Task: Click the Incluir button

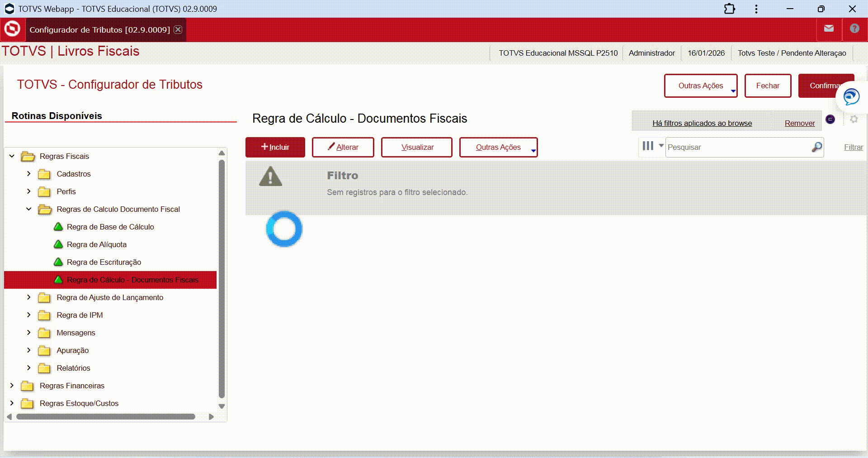Action: (x=275, y=147)
